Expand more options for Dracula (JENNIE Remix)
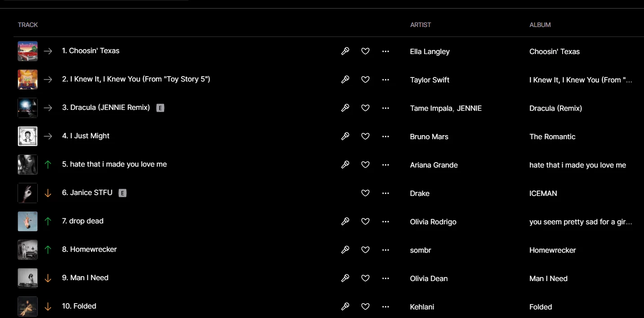Image resolution: width=644 pixels, height=318 pixels. 385,108
